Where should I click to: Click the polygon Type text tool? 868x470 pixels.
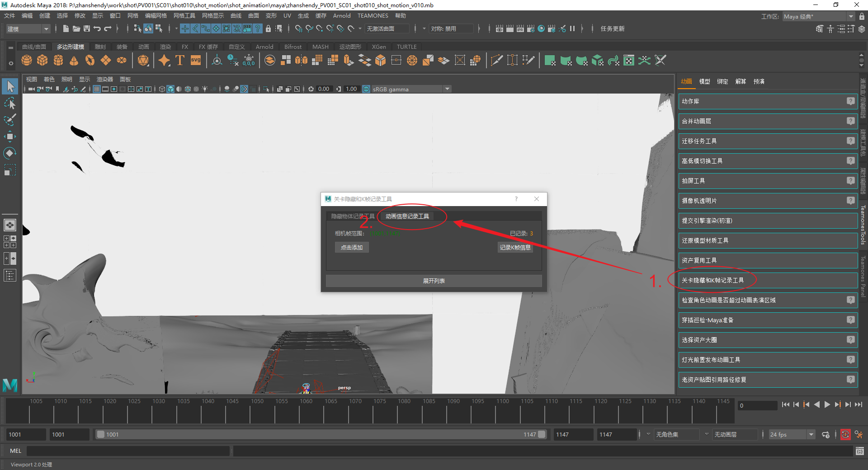click(x=179, y=60)
